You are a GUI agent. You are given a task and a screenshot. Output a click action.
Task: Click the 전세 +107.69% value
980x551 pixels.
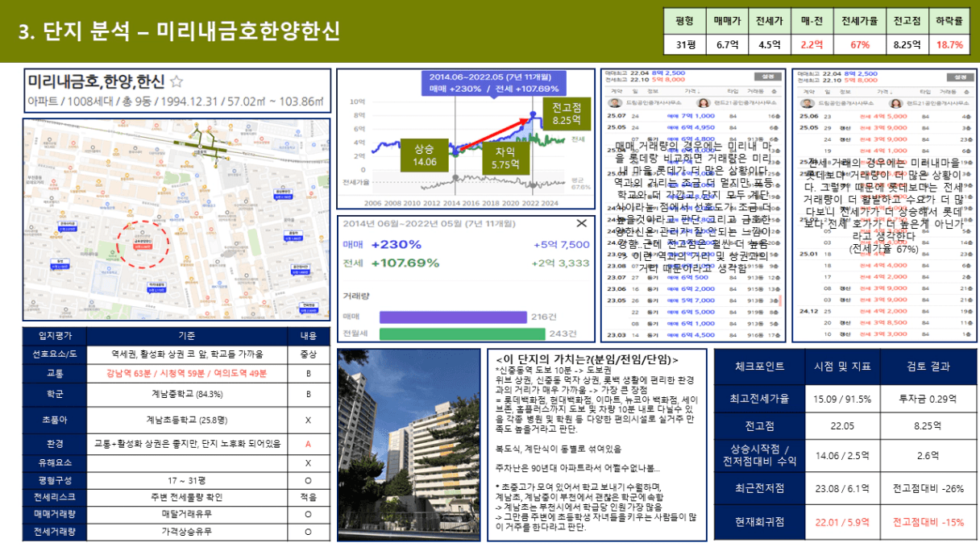(x=405, y=263)
